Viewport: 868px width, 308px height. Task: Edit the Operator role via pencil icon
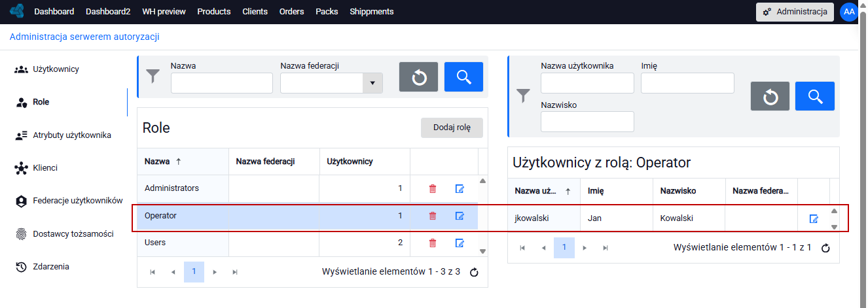click(x=460, y=215)
